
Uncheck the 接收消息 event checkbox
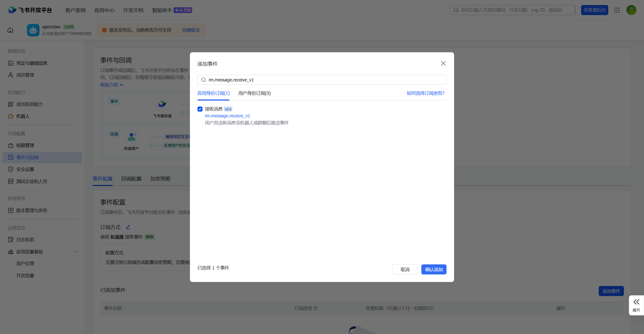200,109
